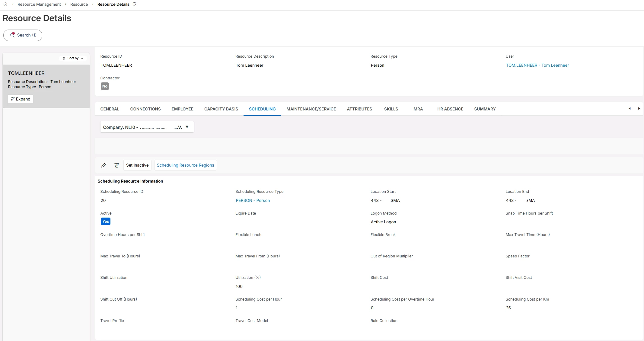
Task: Expand the TOM.LEENHEER record card
Action: [x=21, y=99]
